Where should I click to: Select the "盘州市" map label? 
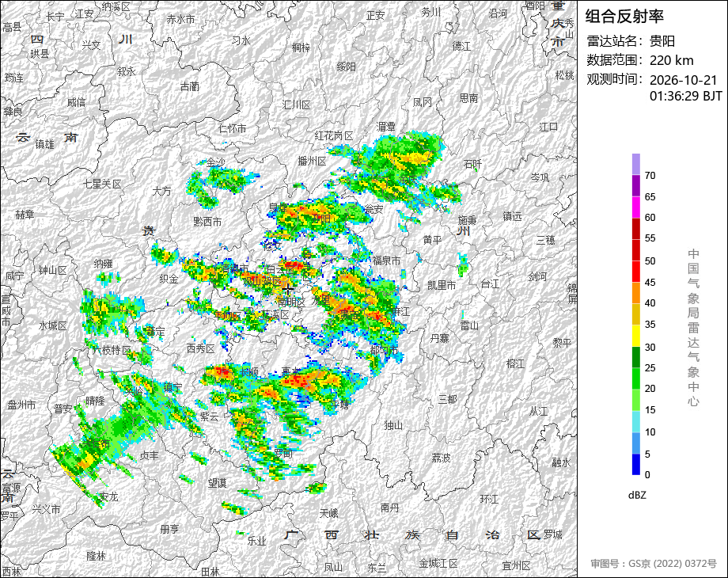pyautogui.click(x=21, y=405)
